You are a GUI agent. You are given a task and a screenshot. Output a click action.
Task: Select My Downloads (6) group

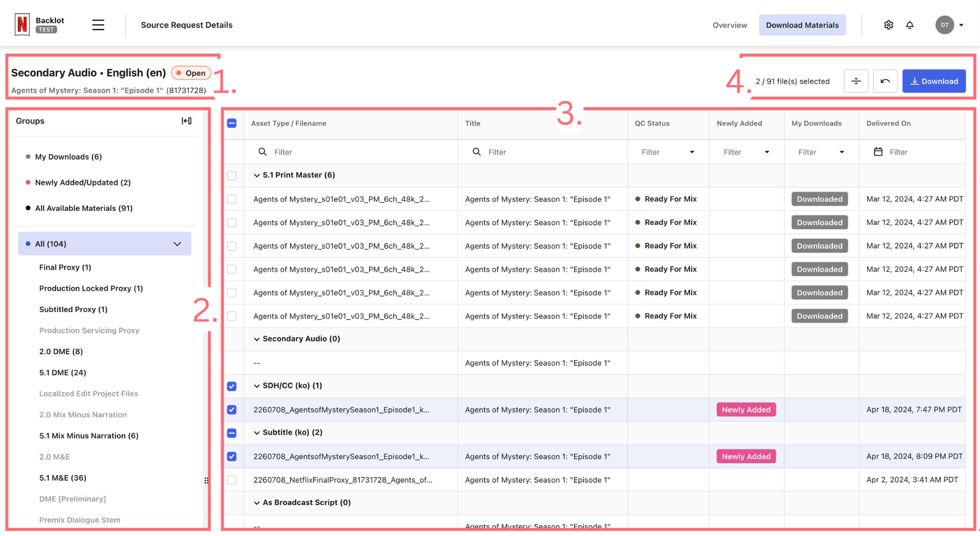tap(68, 157)
